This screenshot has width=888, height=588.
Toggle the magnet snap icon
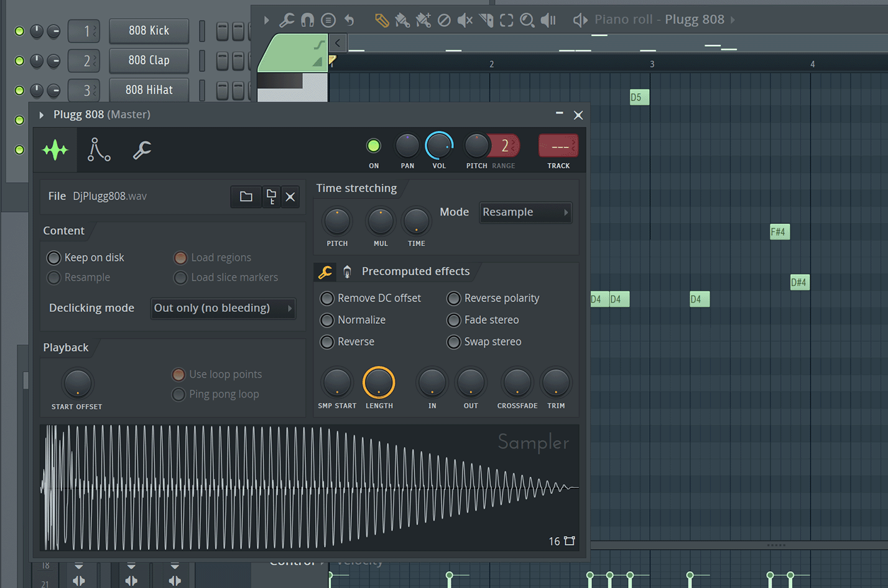pos(307,21)
